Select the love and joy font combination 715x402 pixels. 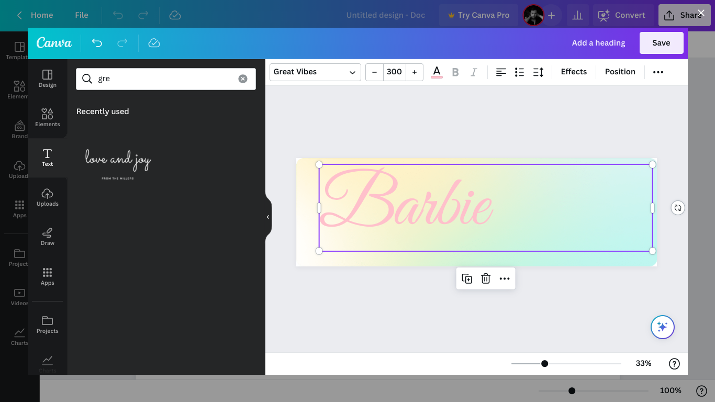click(x=118, y=163)
